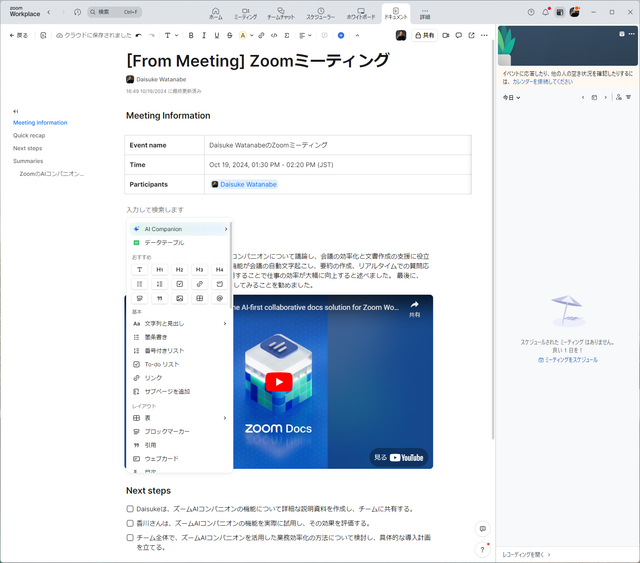Image resolution: width=640 pixels, height=563 pixels.
Task: Insert an H2 heading from recommended grid
Action: click(x=180, y=269)
